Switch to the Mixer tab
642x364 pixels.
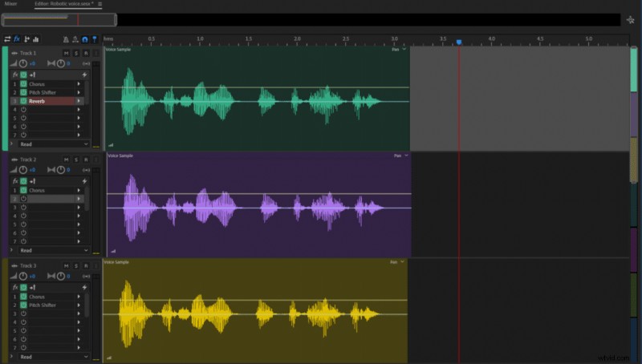(x=11, y=4)
